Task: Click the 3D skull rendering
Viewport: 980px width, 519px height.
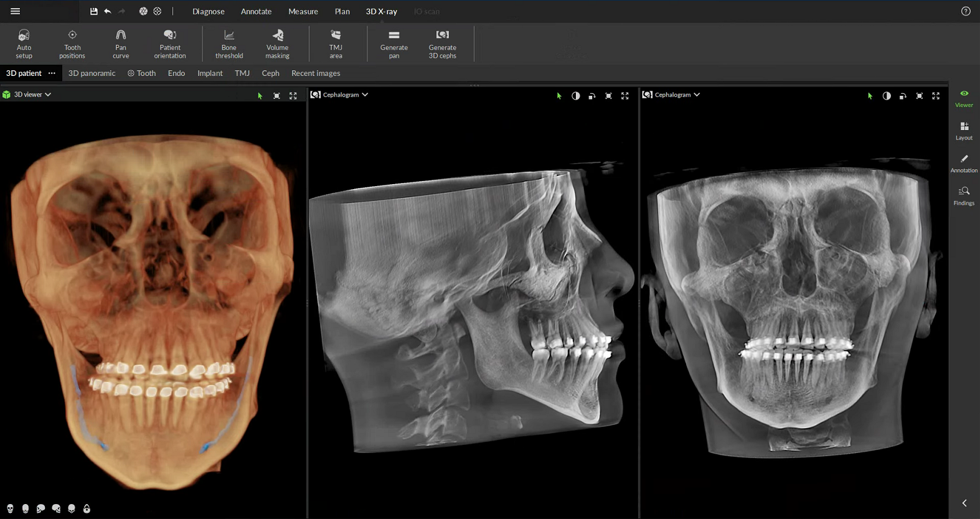Action: click(x=153, y=311)
